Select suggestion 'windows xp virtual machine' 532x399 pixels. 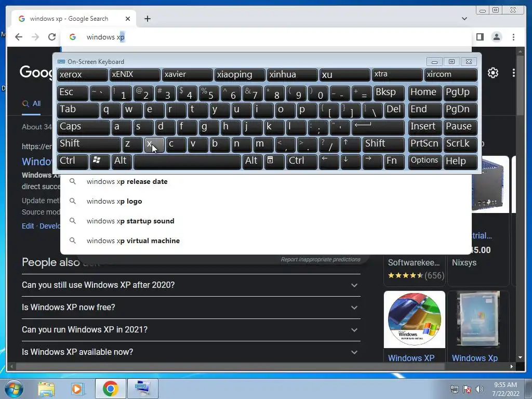coord(265,241)
